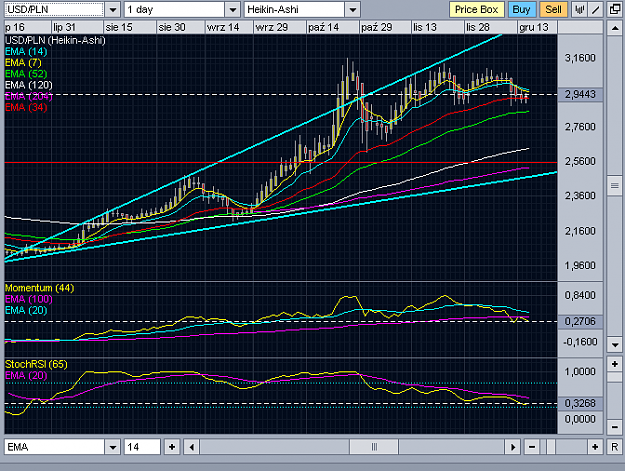
Task: Click the 2,5600 price axis label
Action: (580, 161)
